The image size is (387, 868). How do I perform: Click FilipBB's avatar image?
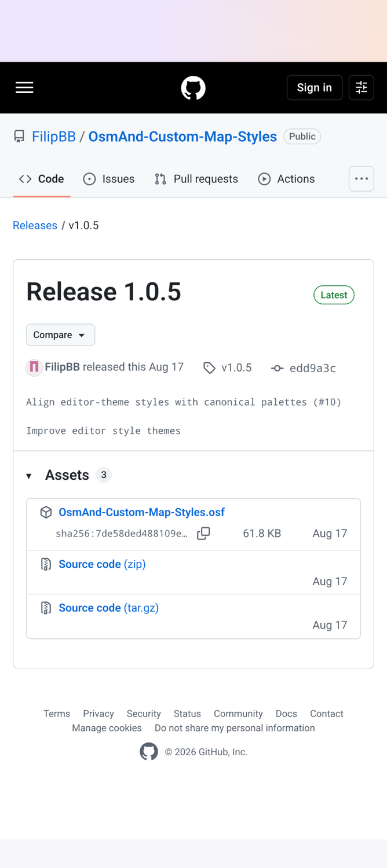[x=34, y=367]
